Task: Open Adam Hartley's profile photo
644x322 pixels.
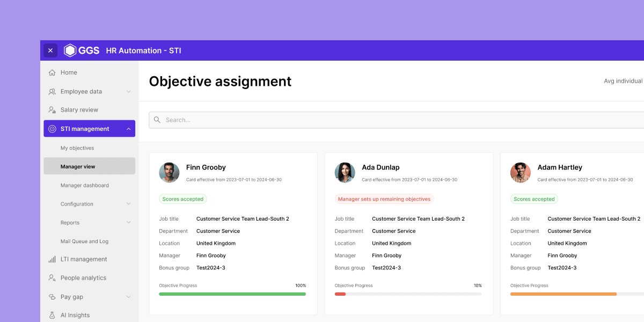Action: (521, 172)
